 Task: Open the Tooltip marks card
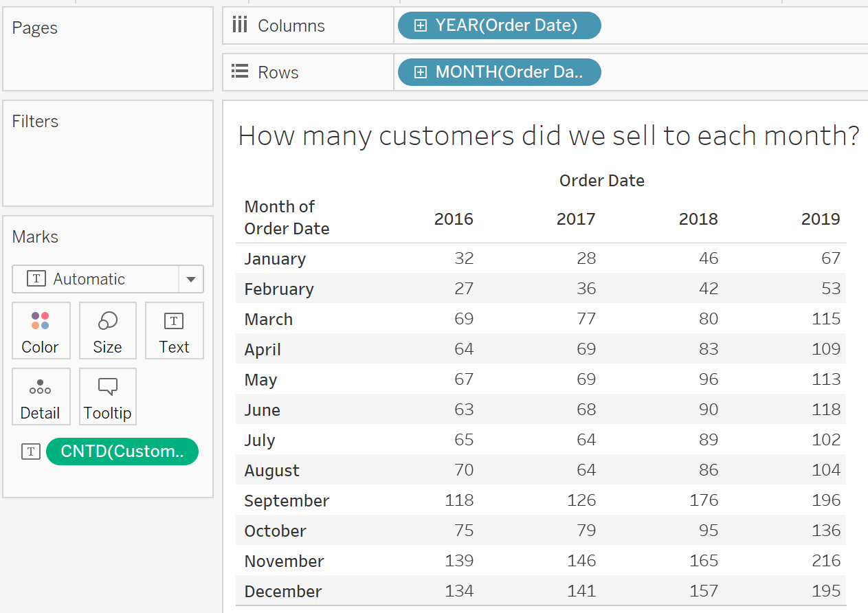[x=107, y=397]
